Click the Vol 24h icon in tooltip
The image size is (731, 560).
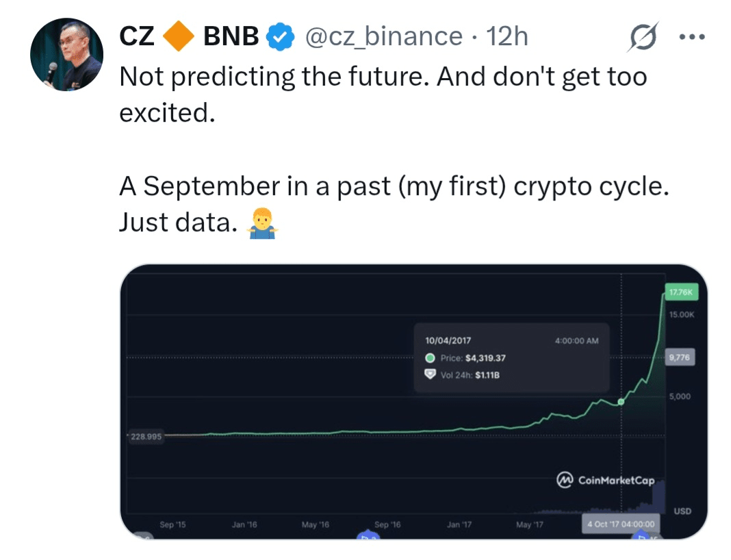point(430,374)
